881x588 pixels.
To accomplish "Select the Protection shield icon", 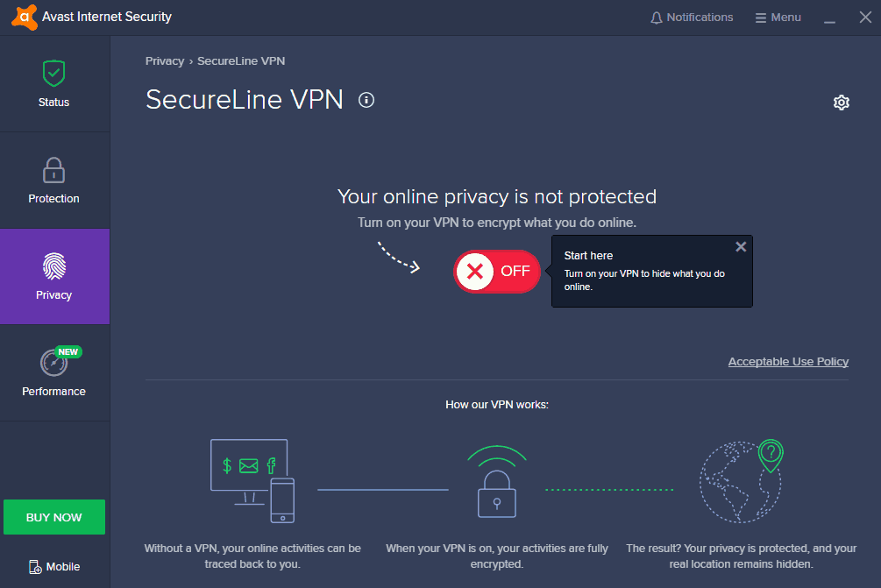I will pos(53,170).
